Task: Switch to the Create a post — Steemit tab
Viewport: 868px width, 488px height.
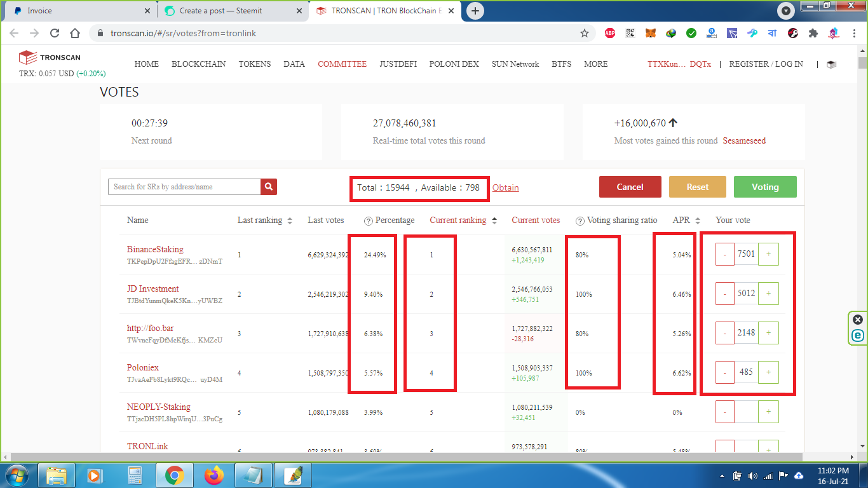Action: [x=233, y=11]
